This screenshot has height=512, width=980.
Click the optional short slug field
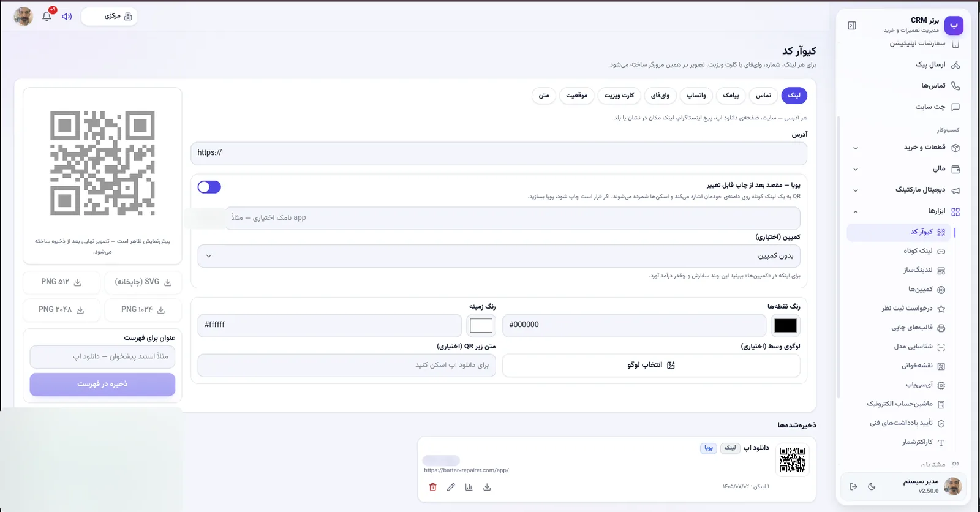click(513, 218)
